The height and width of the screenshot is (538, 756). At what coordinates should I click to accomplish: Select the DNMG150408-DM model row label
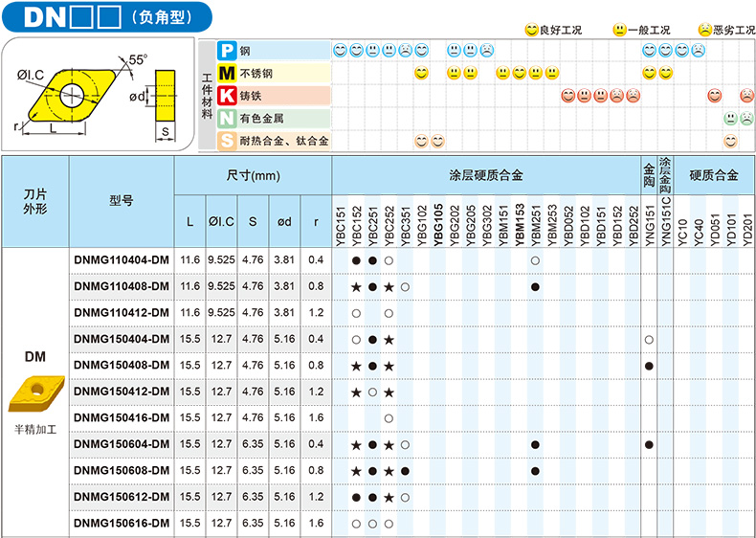pos(122,366)
